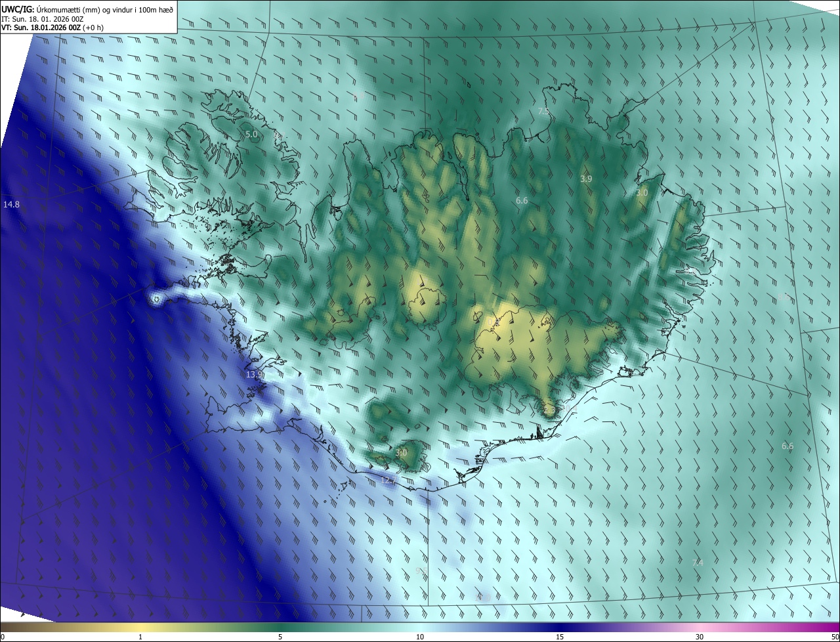Click the 3.0 value on the southern glacier

(401, 453)
